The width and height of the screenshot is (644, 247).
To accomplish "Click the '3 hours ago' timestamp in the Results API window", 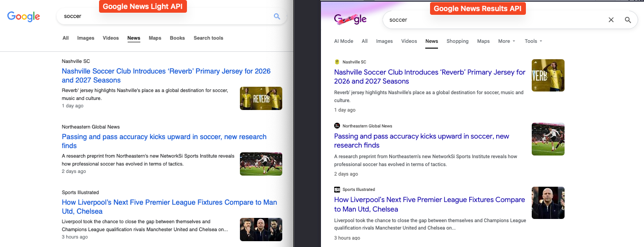I will pyautogui.click(x=347, y=238).
